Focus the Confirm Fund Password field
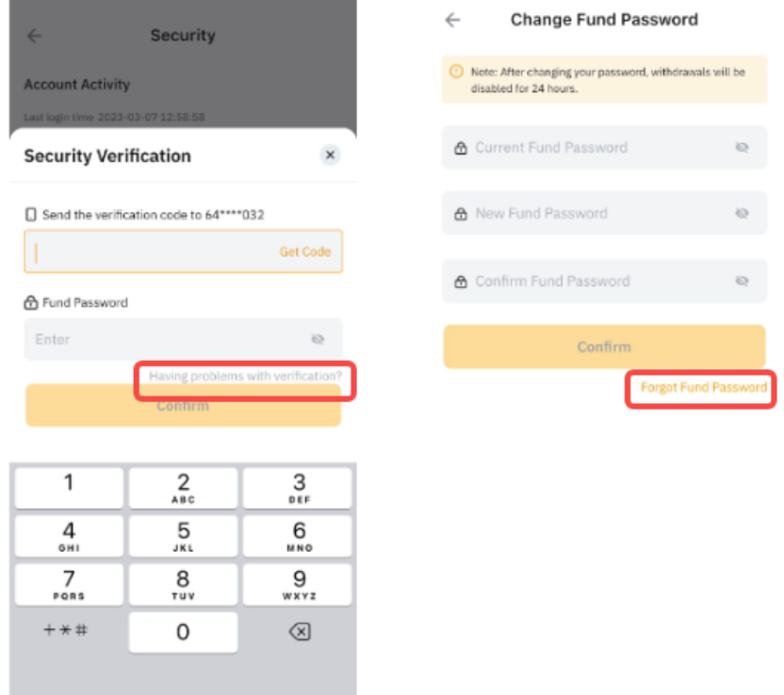The image size is (784, 695). pos(584,281)
